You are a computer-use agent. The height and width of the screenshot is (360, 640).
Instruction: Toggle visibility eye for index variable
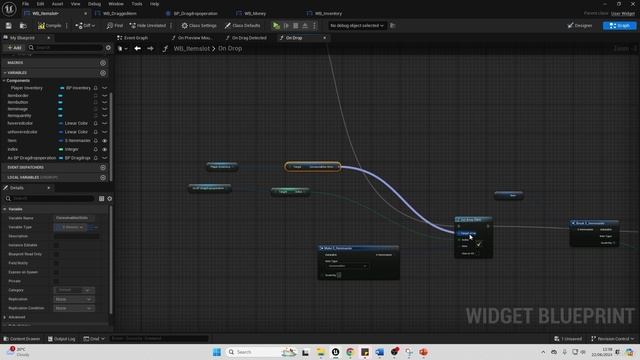[104, 149]
